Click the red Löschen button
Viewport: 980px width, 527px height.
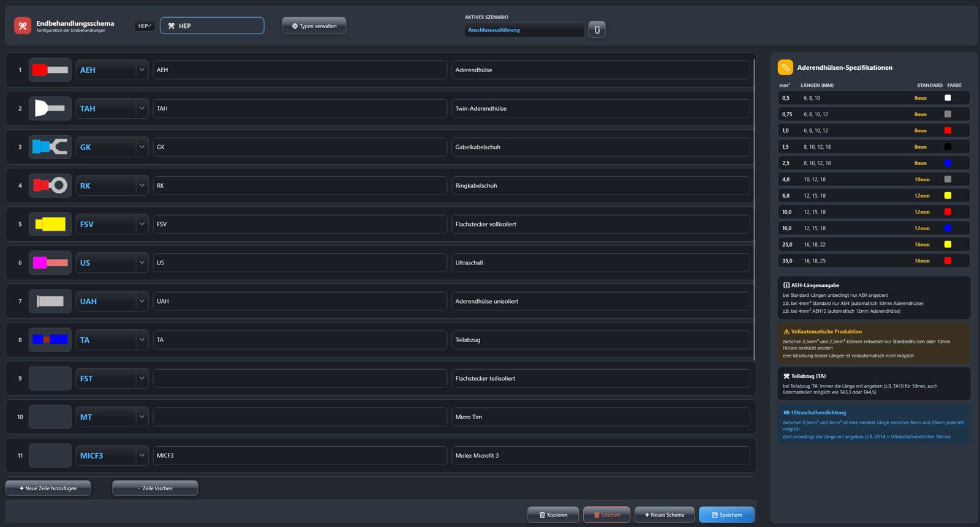tap(606, 515)
